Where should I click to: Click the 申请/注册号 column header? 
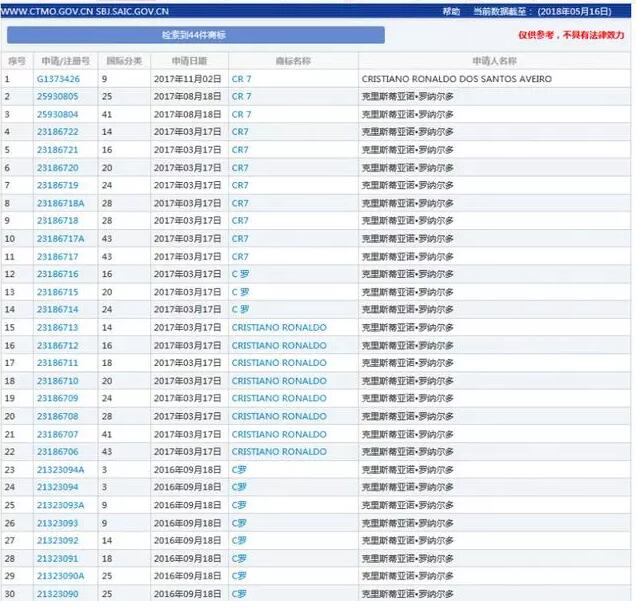point(65,61)
